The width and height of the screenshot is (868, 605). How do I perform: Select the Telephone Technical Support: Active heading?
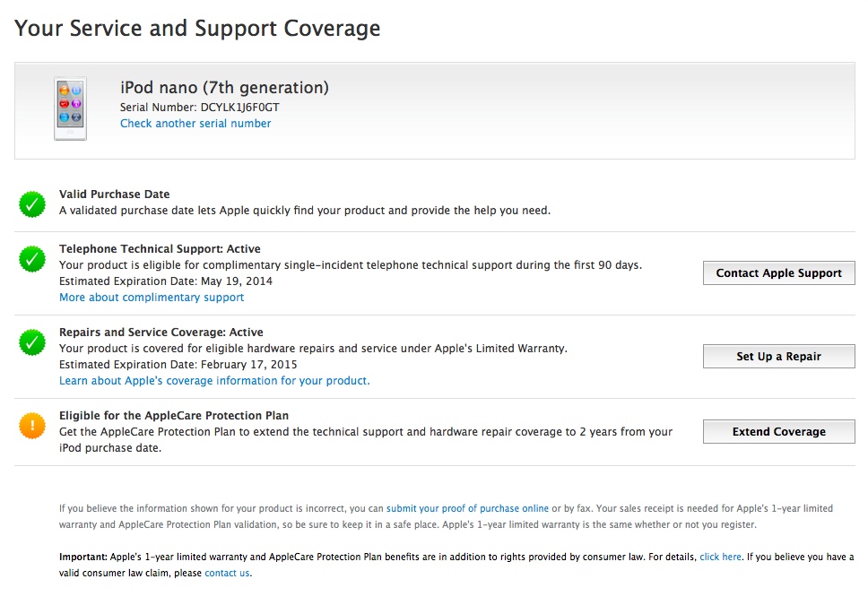tap(160, 249)
